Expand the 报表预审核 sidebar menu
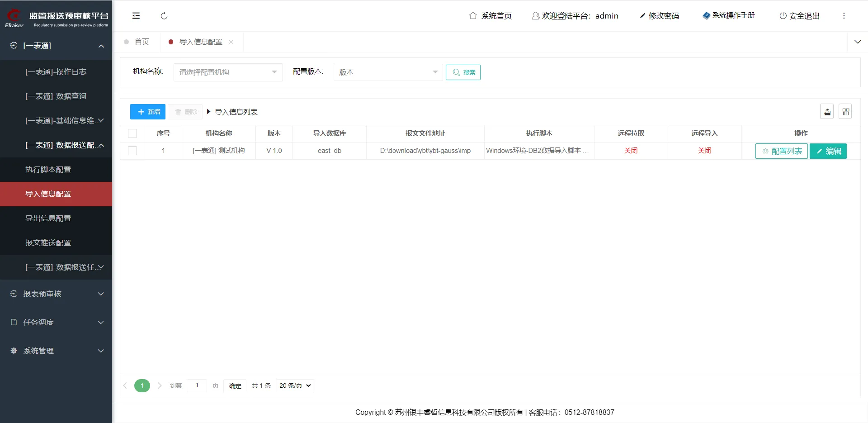This screenshot has width=868, height=423. (56, 294)
